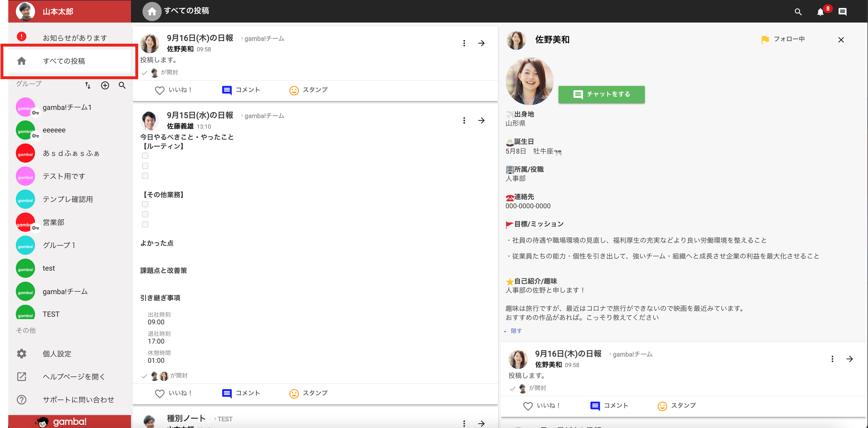
Task: Click the group sort arrows icon
Action: [88, 86]
